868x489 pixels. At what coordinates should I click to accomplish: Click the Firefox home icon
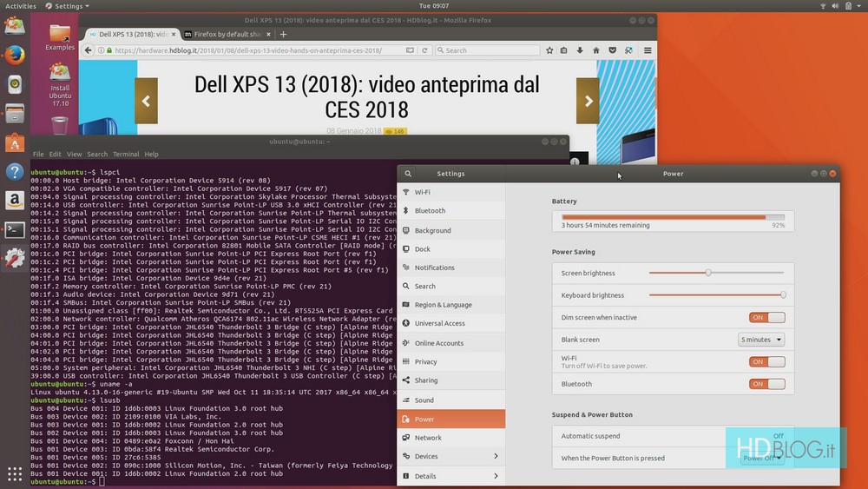coord(596,50)
